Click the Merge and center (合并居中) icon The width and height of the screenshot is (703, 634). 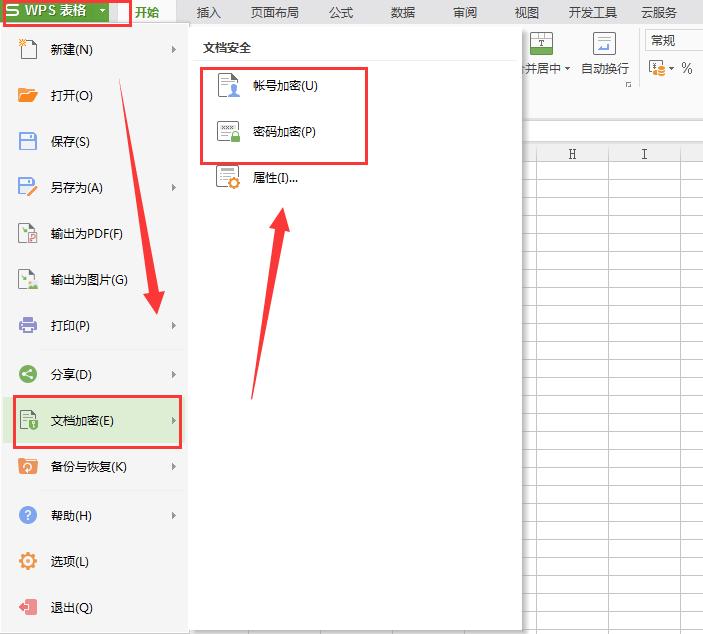click(x=542, y=43)
